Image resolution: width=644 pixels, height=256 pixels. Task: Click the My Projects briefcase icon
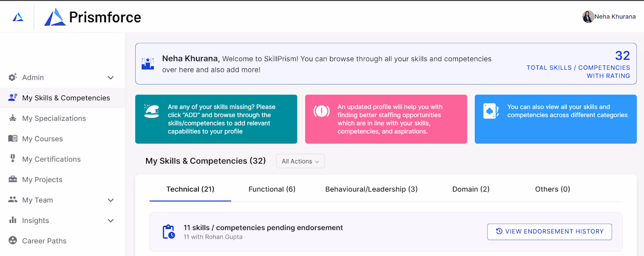click(13, 179)
